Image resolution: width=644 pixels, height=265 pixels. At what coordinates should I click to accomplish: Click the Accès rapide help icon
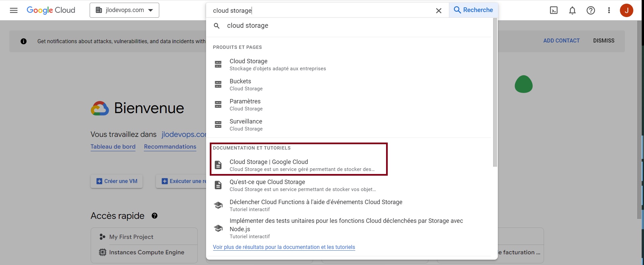155,216
